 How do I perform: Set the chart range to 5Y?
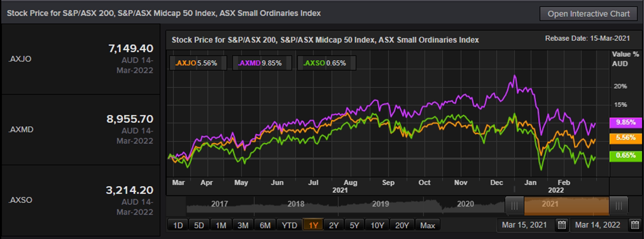(x=354, y=225)
